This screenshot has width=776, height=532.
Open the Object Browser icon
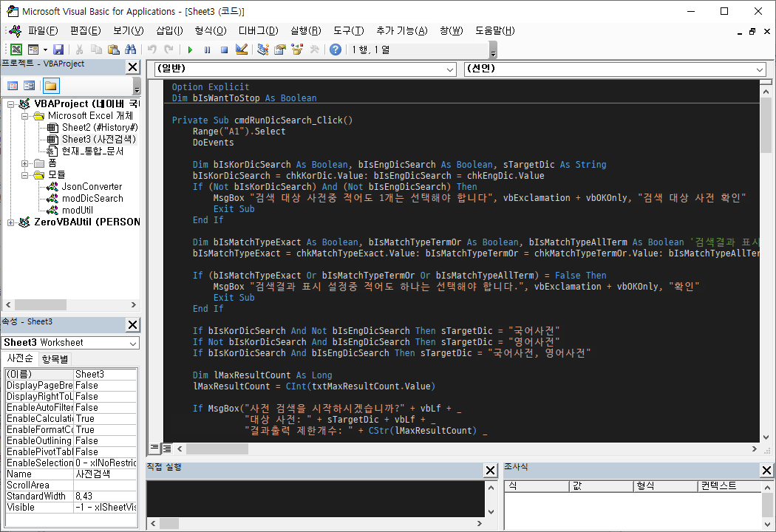297,50
